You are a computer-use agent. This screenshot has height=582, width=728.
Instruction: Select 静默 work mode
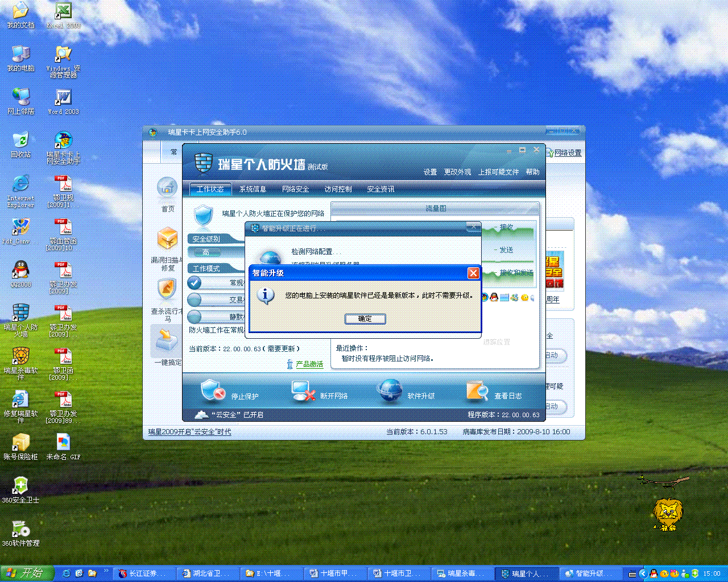tap(195, 317)
